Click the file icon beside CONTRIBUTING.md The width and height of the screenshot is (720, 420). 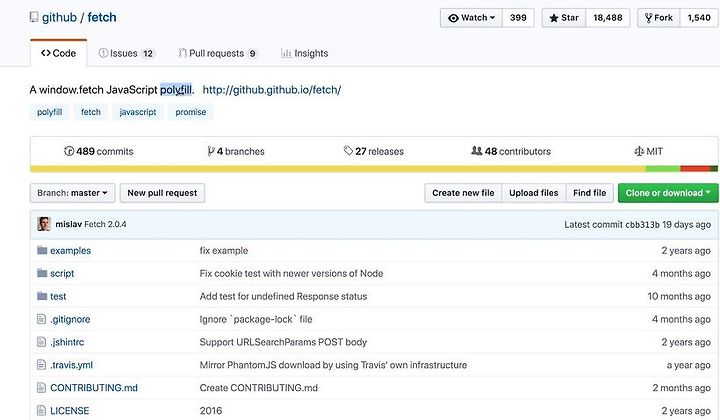pyautogui.click(x=41, y=388)
